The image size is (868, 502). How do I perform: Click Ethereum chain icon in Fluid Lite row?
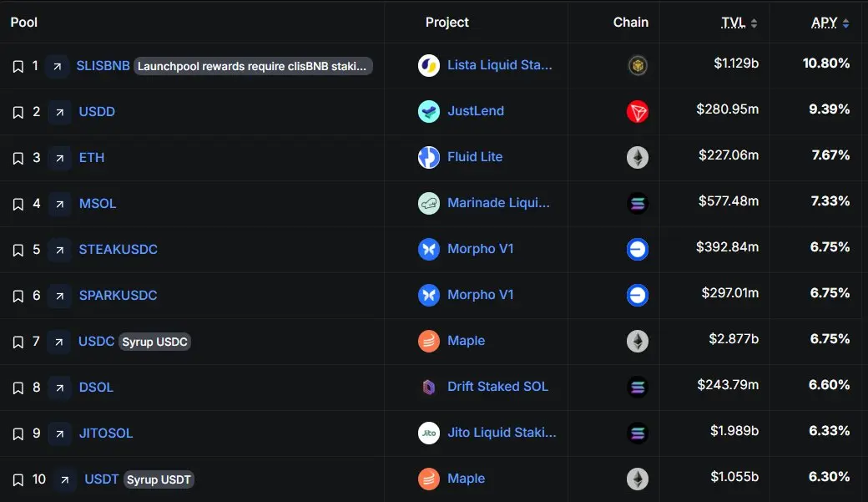click(x=638, y=158)
